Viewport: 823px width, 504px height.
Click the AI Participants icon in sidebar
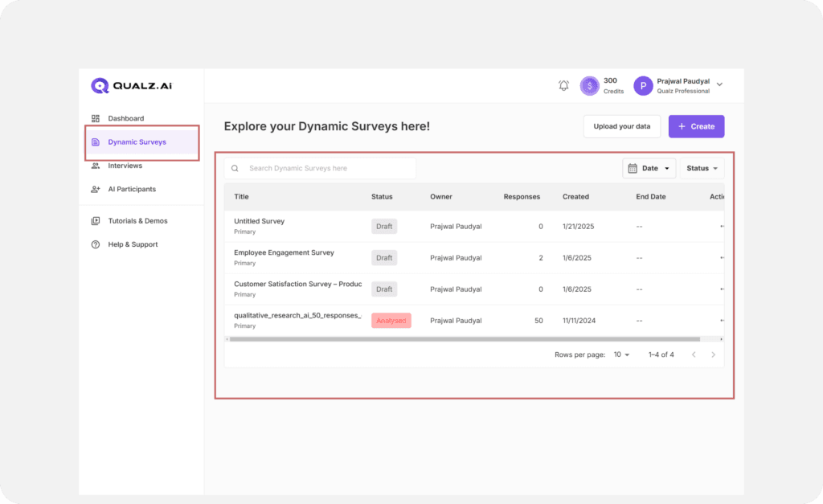click(96, 189)
